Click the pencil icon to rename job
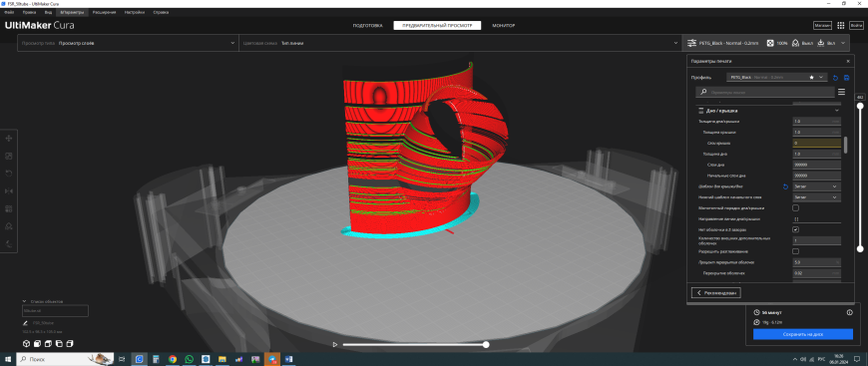 [x=26, y=322]
